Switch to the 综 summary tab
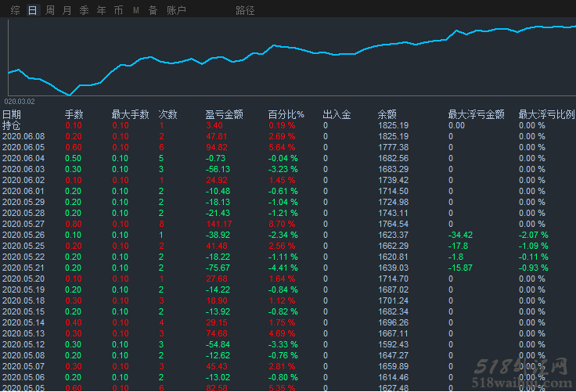 pyautogui.click(x=15, y=10)
